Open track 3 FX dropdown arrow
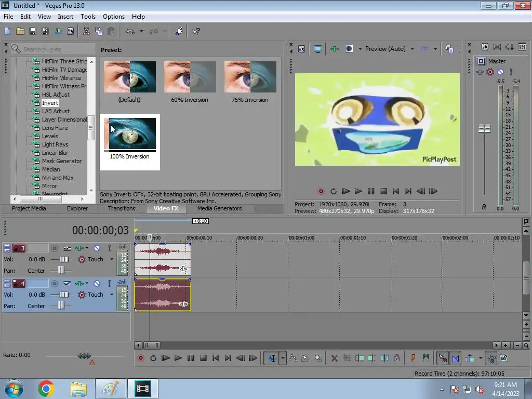This screenshot has width=532, height=399. pyautogui.click(x=87, y=248)
